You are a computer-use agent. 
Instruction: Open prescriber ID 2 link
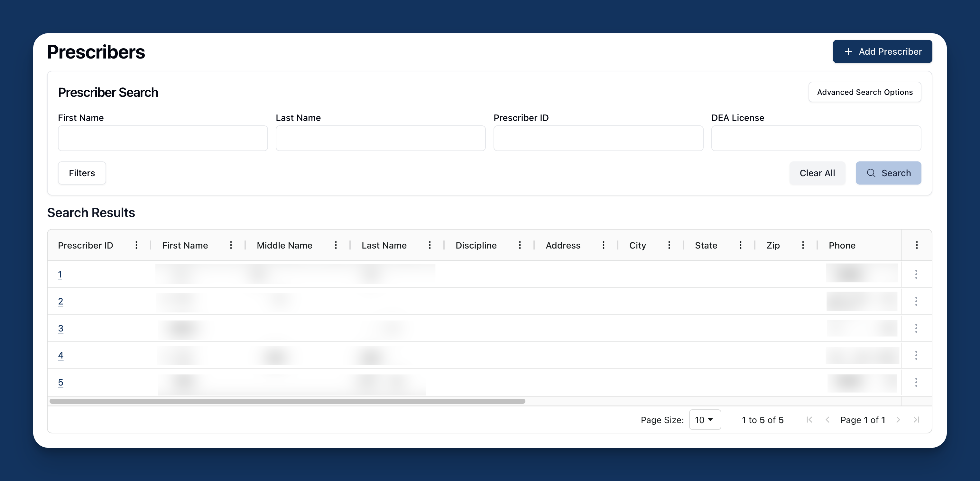(x=60, y=302)
